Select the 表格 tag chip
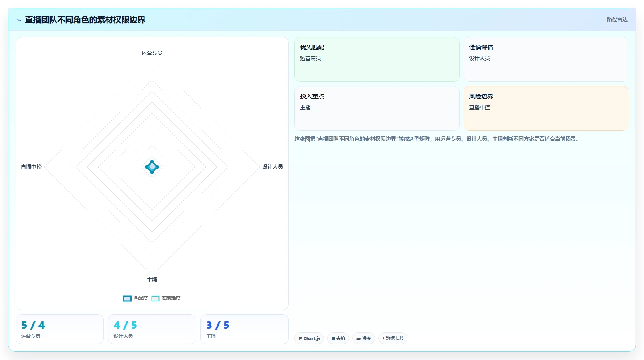644x360 pixels. [x=338, y=338]
